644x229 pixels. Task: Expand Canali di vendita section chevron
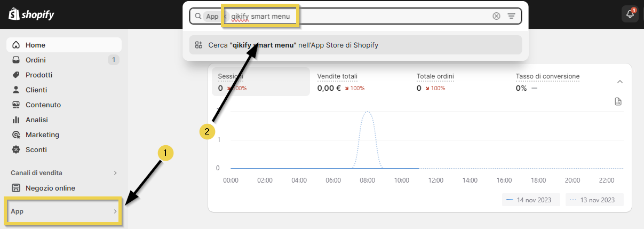pyautogui.click(x=115, y=173)
